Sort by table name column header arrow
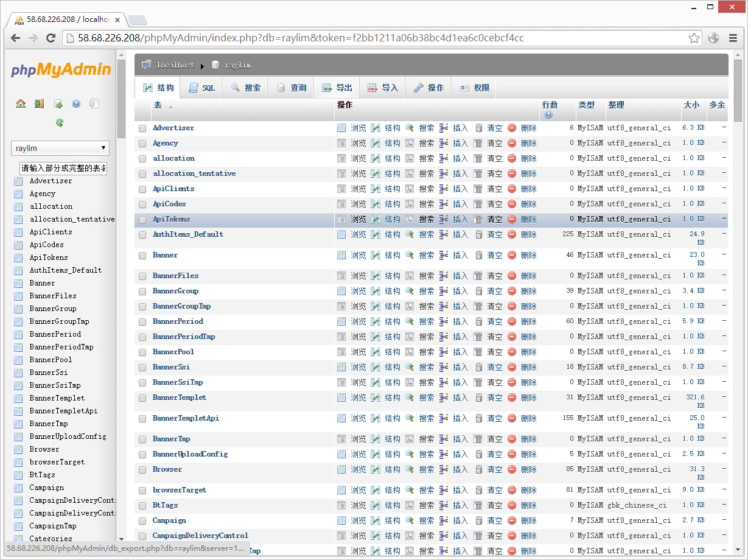This screenshot has width=748, height=560. tap(170, 107)
